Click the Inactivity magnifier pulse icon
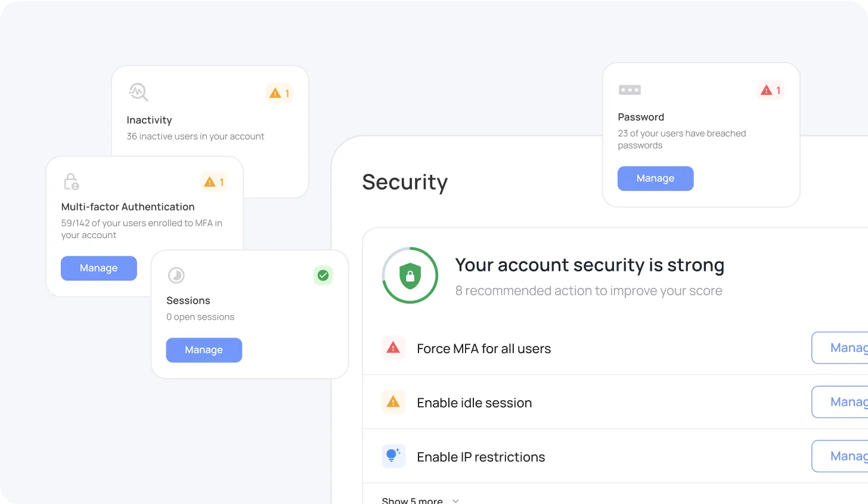 coord(138,92)
